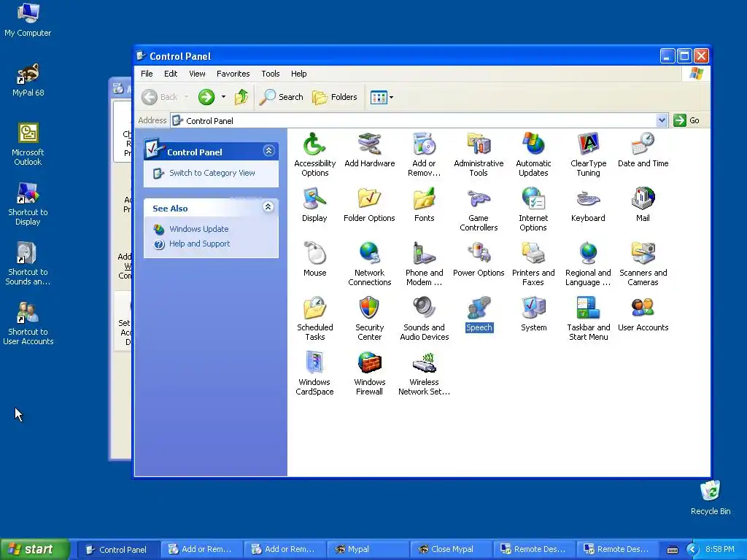Open Game Controllers icon
This screenshot has height=560, width=747.
point(479,209)
